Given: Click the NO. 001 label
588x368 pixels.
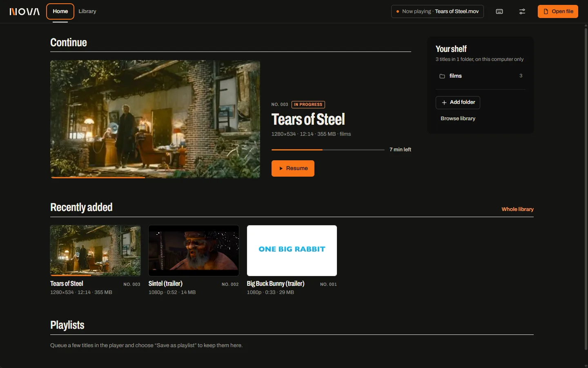Looking at the screenshot, I should pos(329,285).
